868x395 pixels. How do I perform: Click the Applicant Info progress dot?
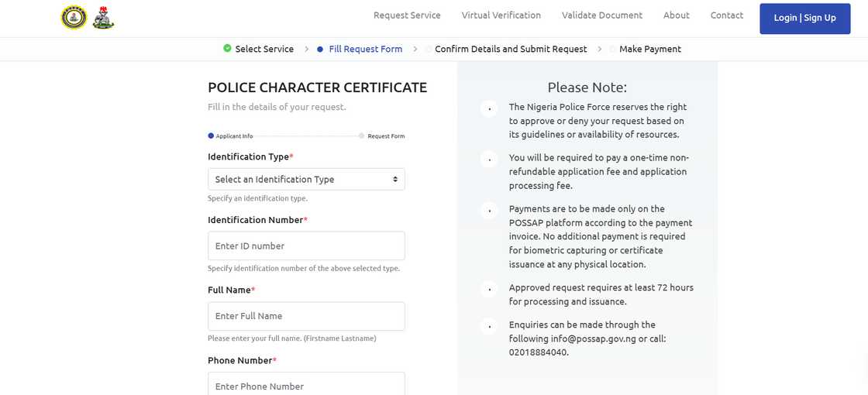[x=211, y=136]
